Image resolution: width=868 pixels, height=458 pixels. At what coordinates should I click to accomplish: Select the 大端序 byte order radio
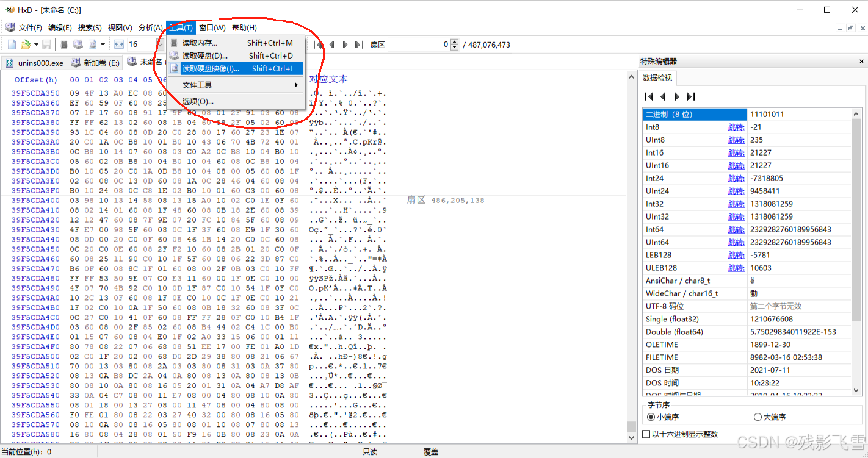point(770,417)
